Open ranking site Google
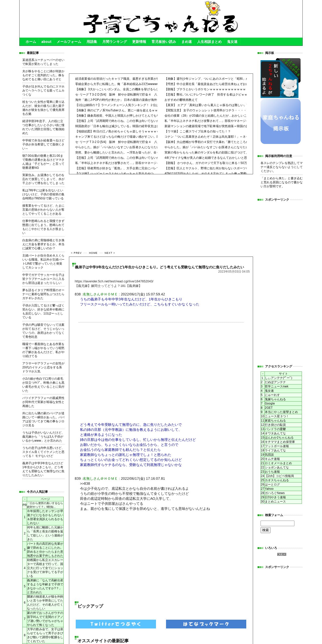Viewport: 322px width, 644px height. [x=270, y=404]
